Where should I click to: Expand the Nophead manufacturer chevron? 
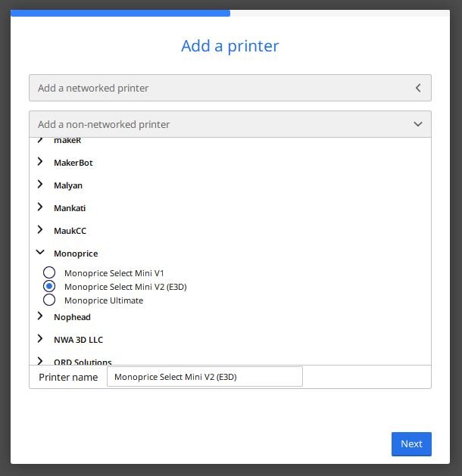(40, 316)
